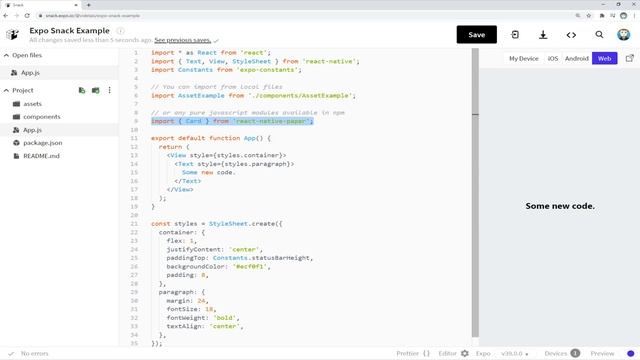Open the run on device icon
The height and width of the screenshot is (360, 640).
pos(515,35)
